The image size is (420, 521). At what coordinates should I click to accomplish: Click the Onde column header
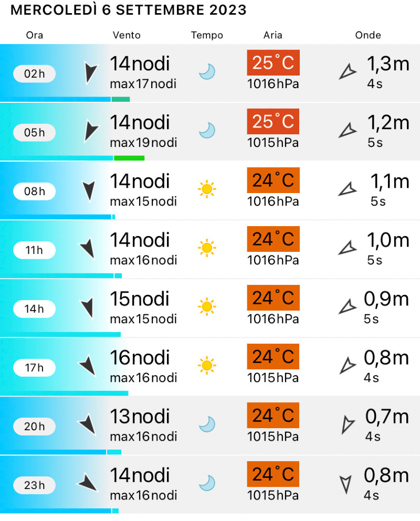368,35
